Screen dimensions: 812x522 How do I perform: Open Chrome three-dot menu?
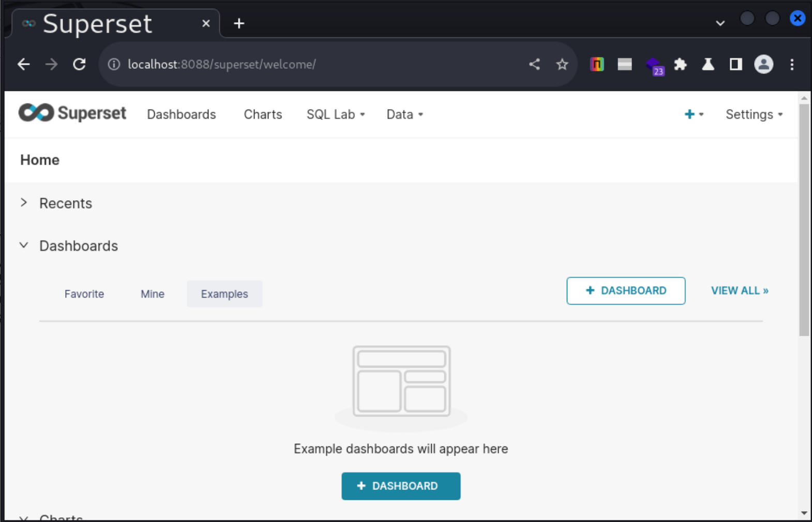[792, 64]
